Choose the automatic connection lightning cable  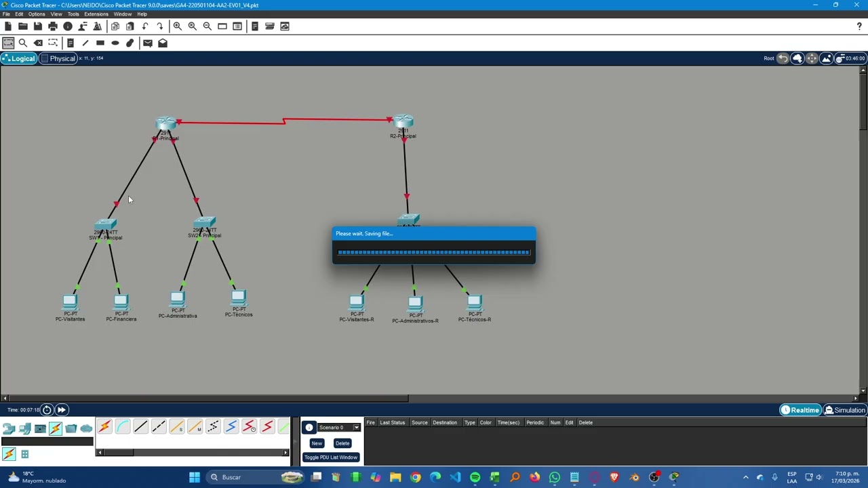(x=104, y=426)
